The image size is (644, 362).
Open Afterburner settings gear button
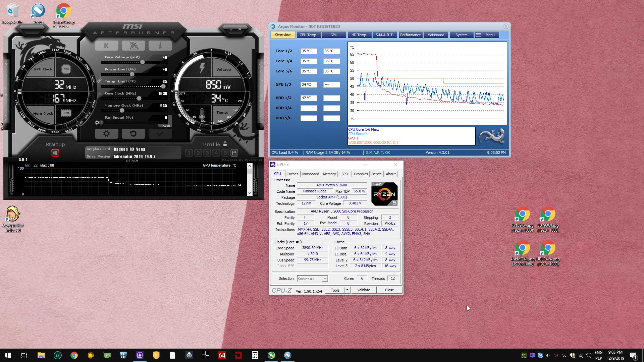point(106,134)
